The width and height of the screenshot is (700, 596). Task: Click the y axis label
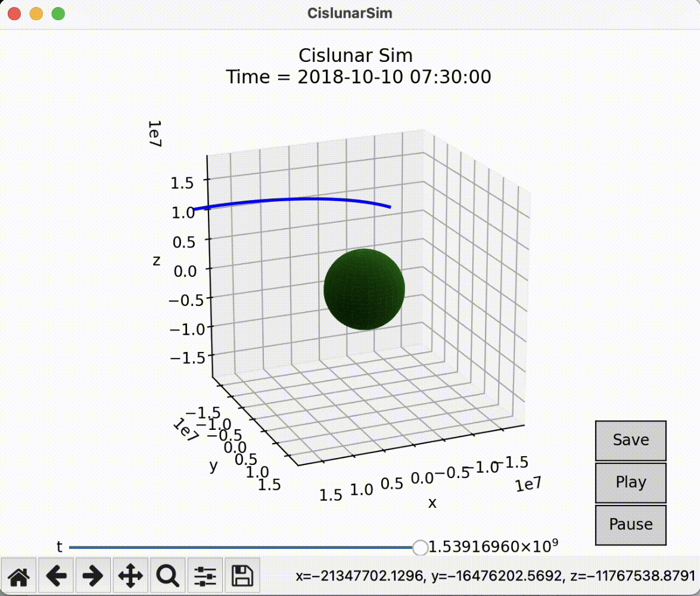[213, 465]
